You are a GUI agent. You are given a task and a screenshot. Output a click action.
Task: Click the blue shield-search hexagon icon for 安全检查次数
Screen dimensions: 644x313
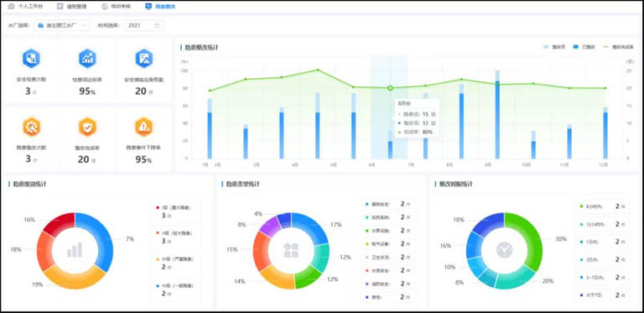click(x=31, y=59)
